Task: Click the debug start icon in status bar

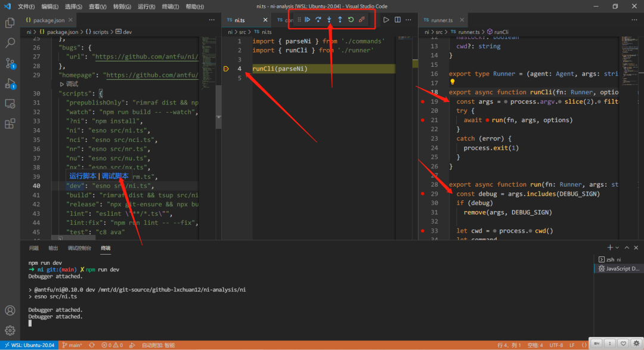Action: 132,345
